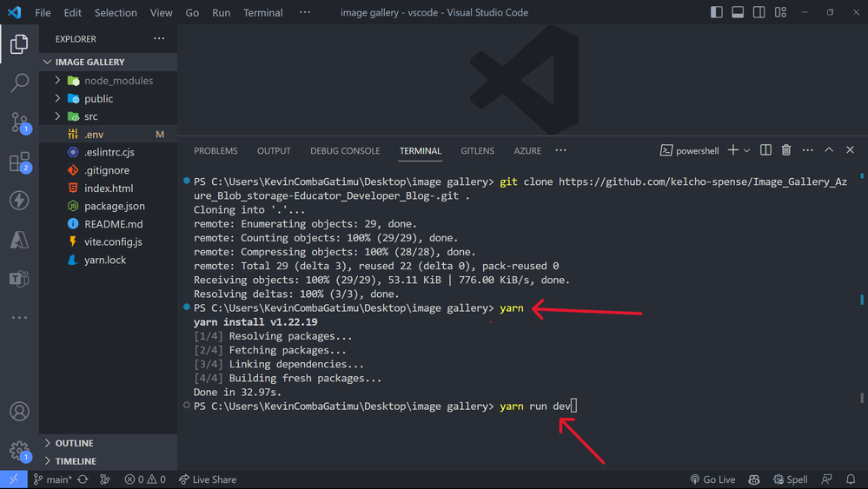Open .eslintrc.cjs file
This screenshot has width=868, height=489.
click(109, 152)
